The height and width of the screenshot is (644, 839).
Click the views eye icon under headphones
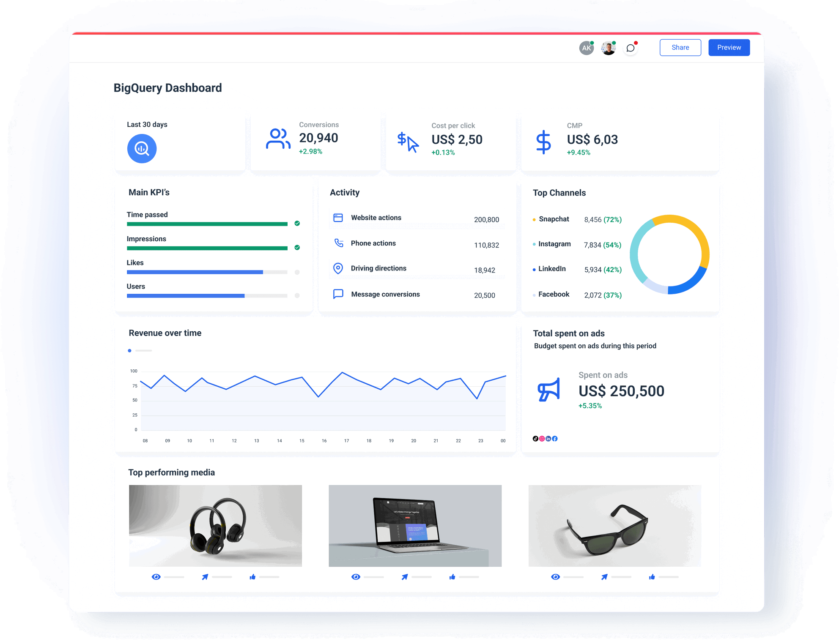click(156, 577)
